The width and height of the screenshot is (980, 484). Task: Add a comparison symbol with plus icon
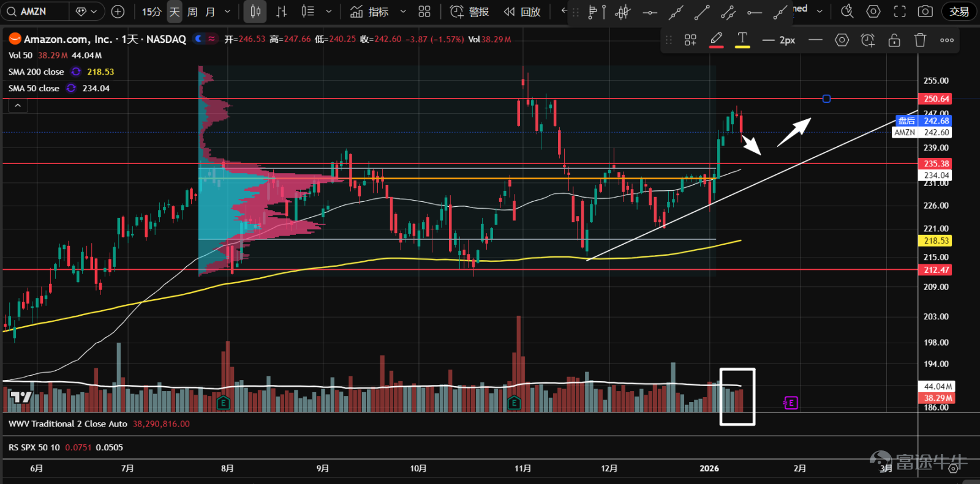pyautogui.click(x=118, y=12)
